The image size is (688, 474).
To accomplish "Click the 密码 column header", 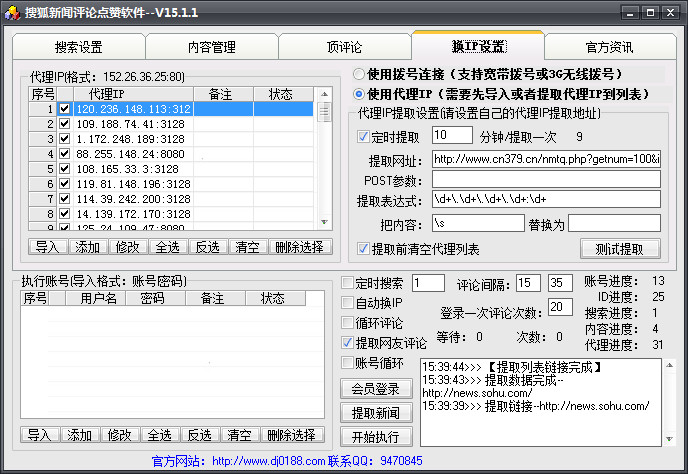I will tap(155, 298).
